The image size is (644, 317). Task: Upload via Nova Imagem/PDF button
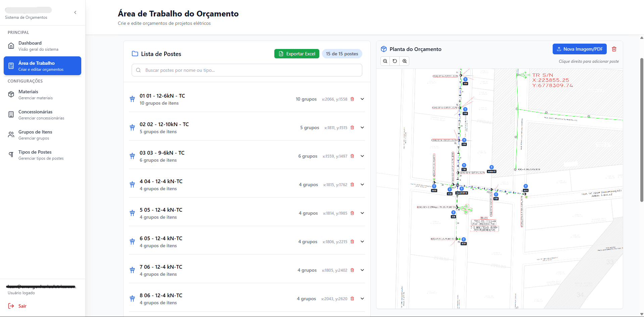click(x=580, y=49)
